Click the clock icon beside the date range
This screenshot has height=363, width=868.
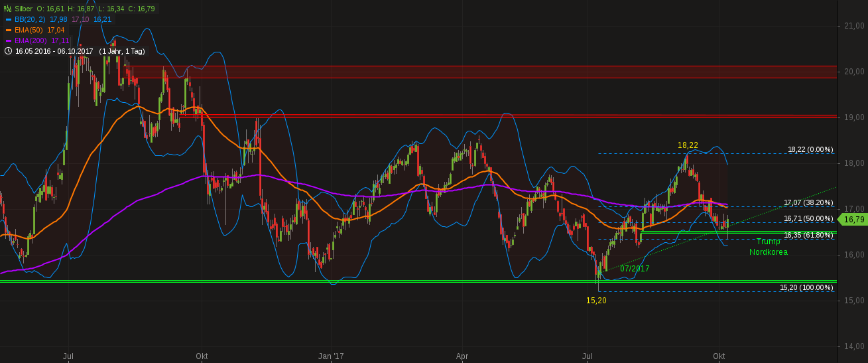coord(8,51)
